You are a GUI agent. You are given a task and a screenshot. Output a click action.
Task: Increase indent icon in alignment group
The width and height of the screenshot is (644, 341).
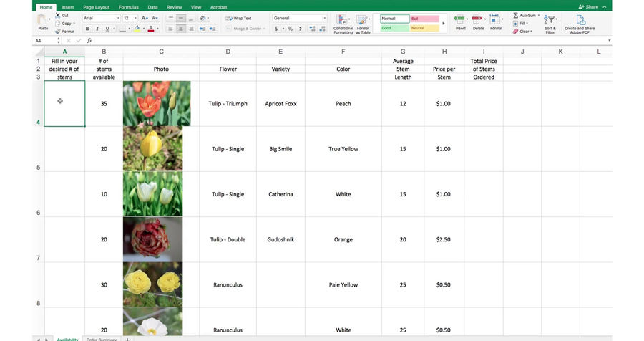213,29
